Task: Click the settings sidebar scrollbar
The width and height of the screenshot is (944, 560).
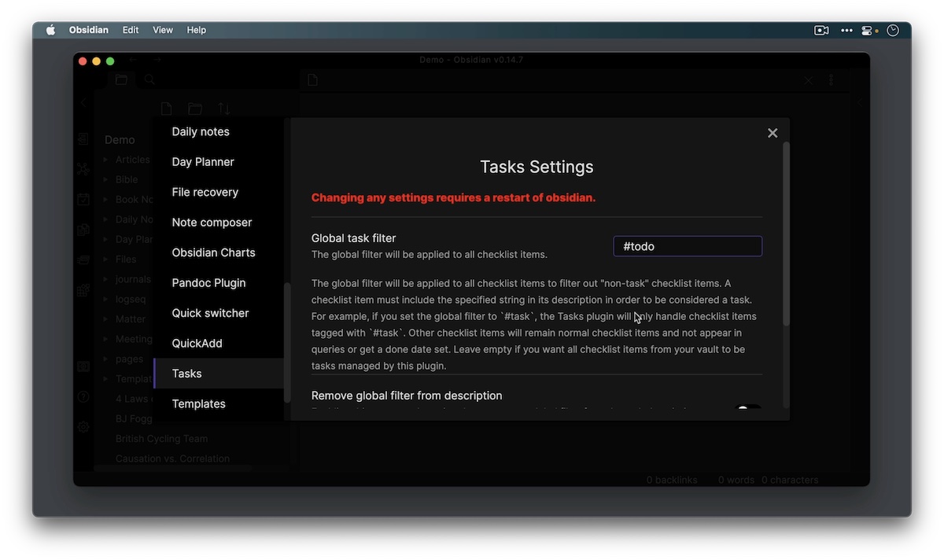Action: click(x=287, y=342)
